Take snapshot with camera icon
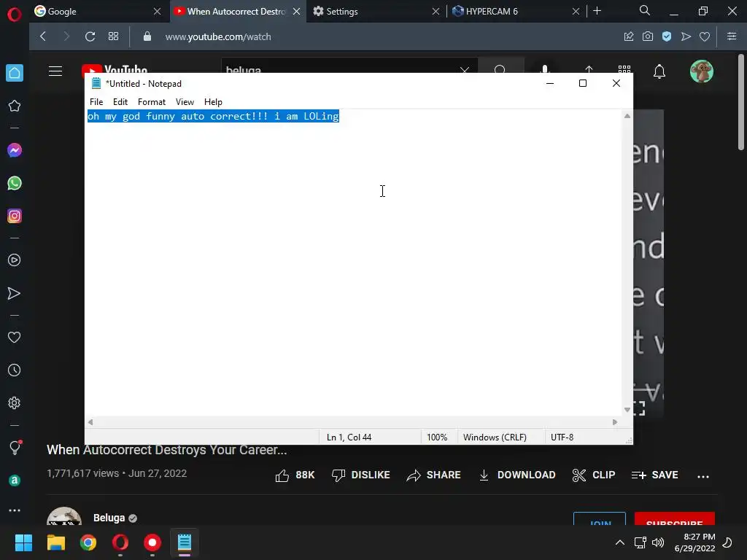This screenshot has height=560, width=747. [x=648, y=36]
